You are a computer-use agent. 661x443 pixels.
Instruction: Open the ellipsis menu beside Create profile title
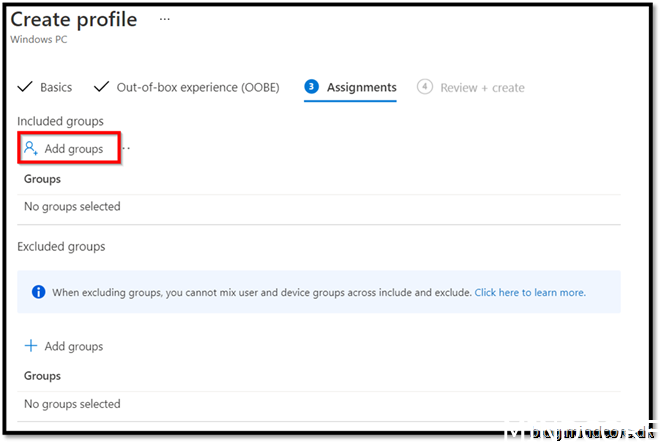click(x=165, y=20)
